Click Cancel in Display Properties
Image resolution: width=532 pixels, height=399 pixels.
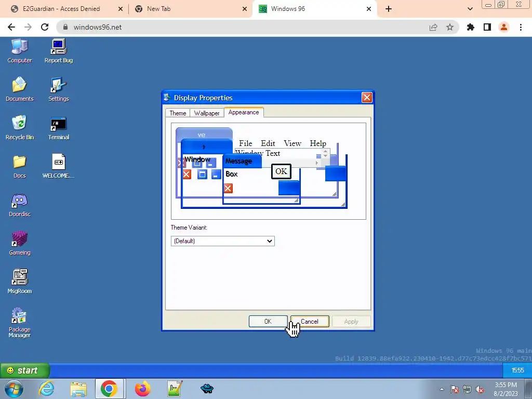tap(310, 321)
